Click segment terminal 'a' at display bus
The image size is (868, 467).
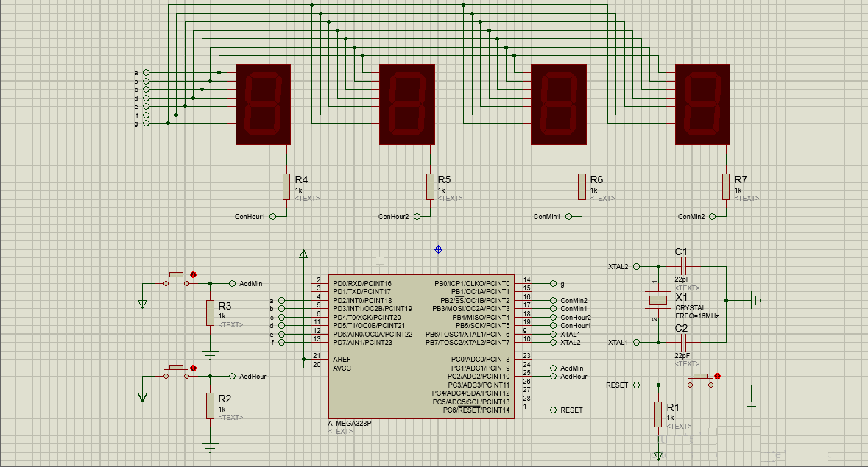coord(147,72)
